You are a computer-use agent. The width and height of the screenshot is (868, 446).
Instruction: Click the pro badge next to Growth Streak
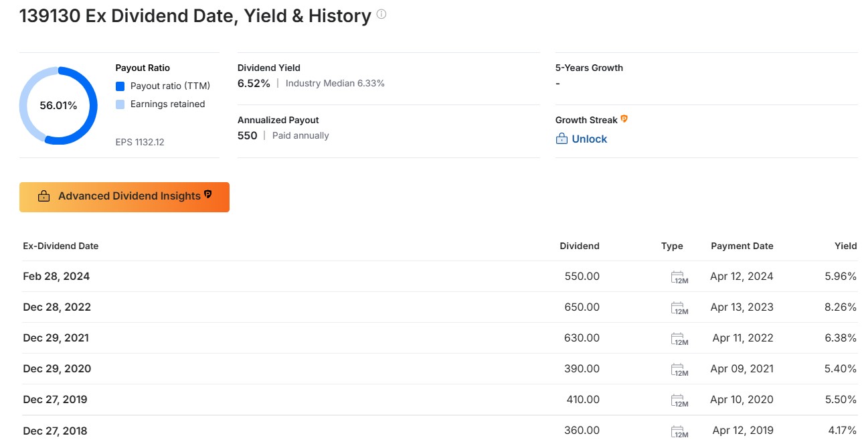tap(624, 119)
